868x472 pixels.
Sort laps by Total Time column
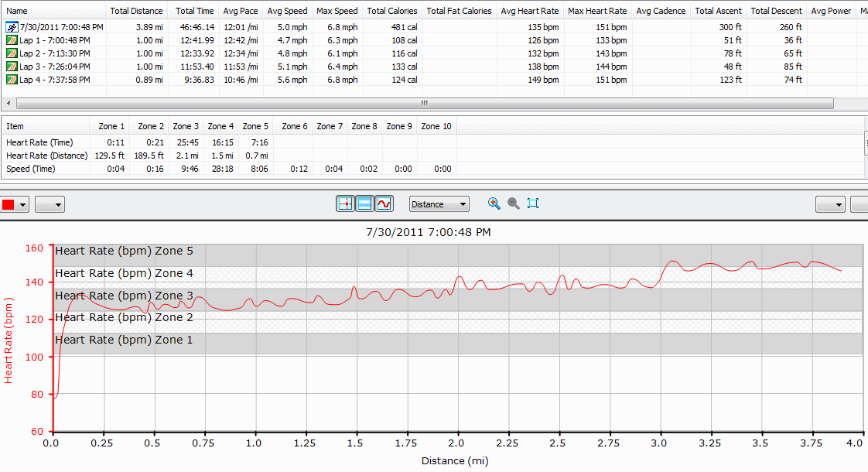195,11
